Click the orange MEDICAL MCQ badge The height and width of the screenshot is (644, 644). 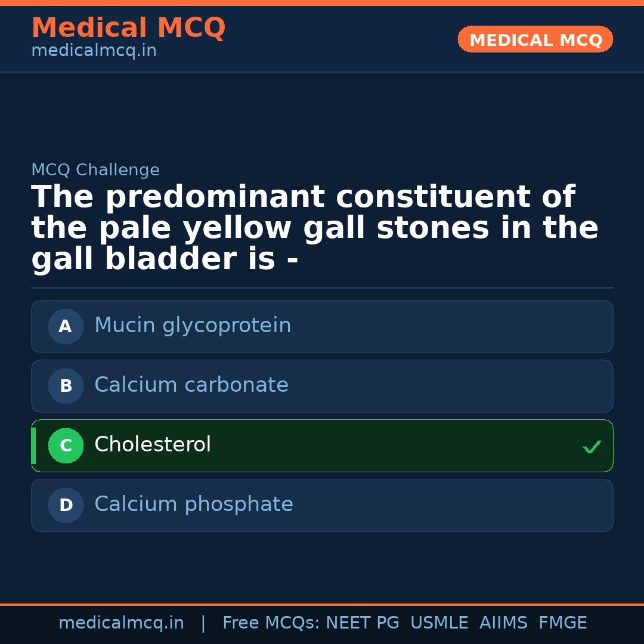click(535, 39)
